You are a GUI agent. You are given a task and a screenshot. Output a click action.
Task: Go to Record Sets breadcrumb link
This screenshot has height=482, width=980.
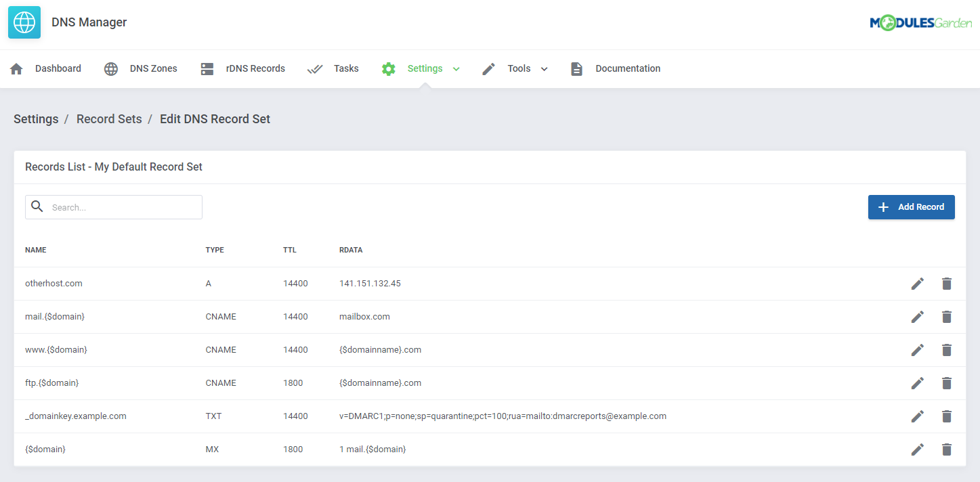[x=109, y=118]
